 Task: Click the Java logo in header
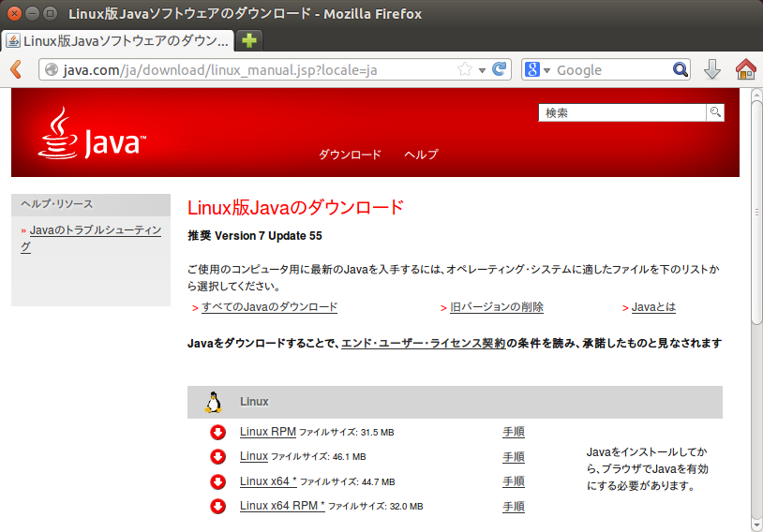pos(92,133)
